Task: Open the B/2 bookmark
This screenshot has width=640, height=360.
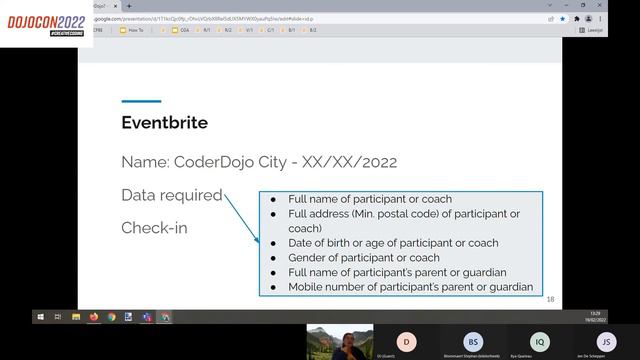Action: click(x=309, y=30)
